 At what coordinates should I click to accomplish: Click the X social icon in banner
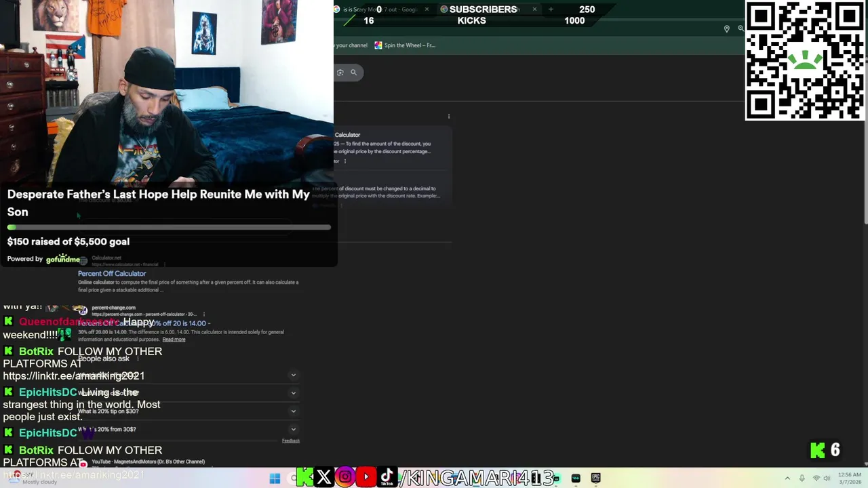pyautogui.click(x=324, y=477)
